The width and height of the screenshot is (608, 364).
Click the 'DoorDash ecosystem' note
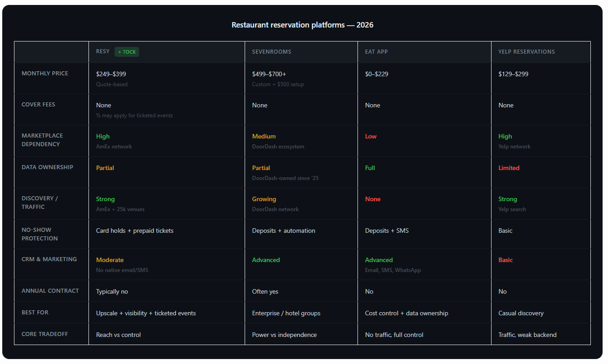(x=278, y=147)
